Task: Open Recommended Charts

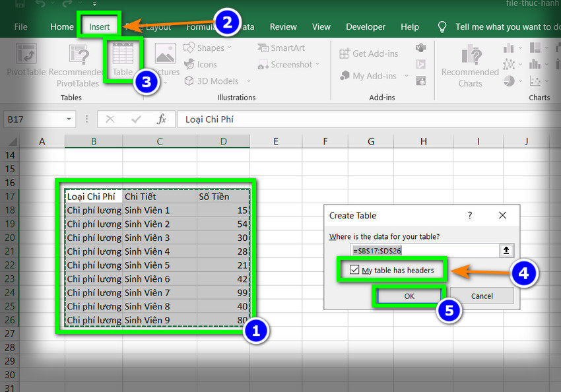Action: point(470,66)
